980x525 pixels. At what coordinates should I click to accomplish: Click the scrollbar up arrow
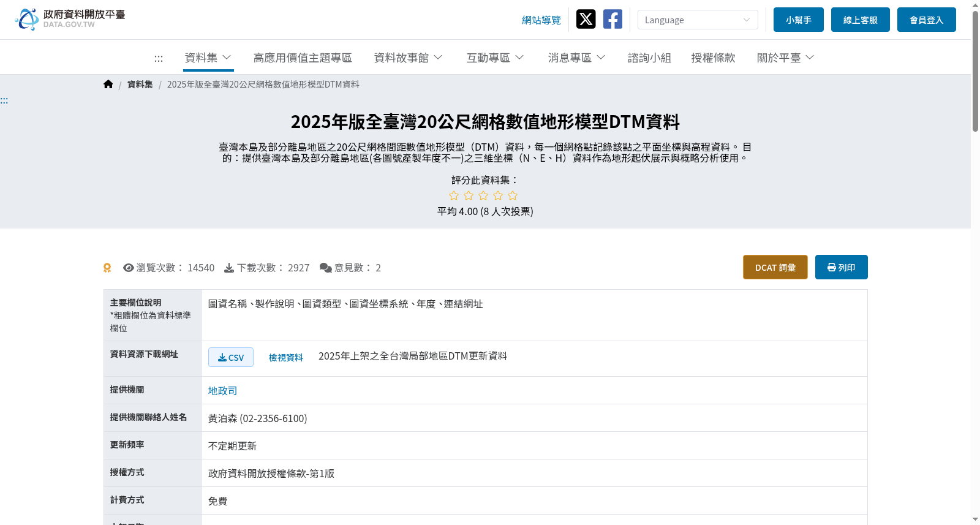(x=975, y=4)
